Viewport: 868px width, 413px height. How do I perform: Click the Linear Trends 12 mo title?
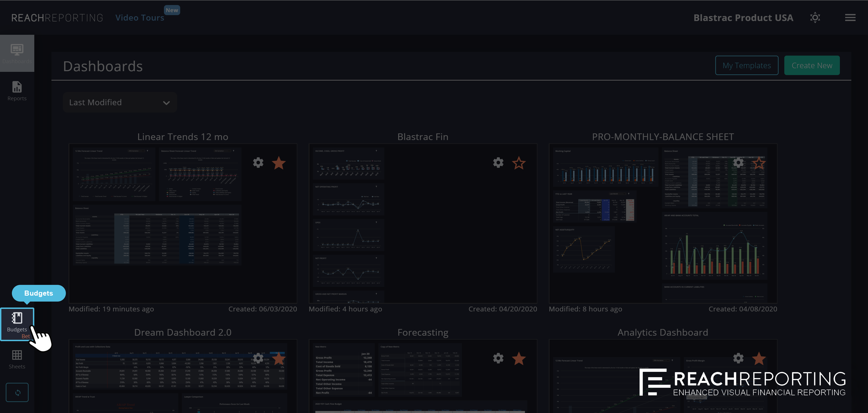coord(183,137)
